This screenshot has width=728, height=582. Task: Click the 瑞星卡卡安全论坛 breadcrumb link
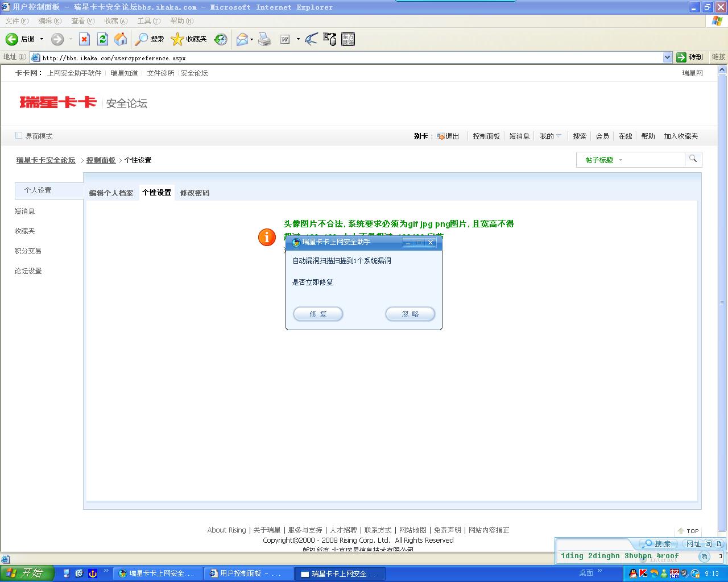click(45, 160)
